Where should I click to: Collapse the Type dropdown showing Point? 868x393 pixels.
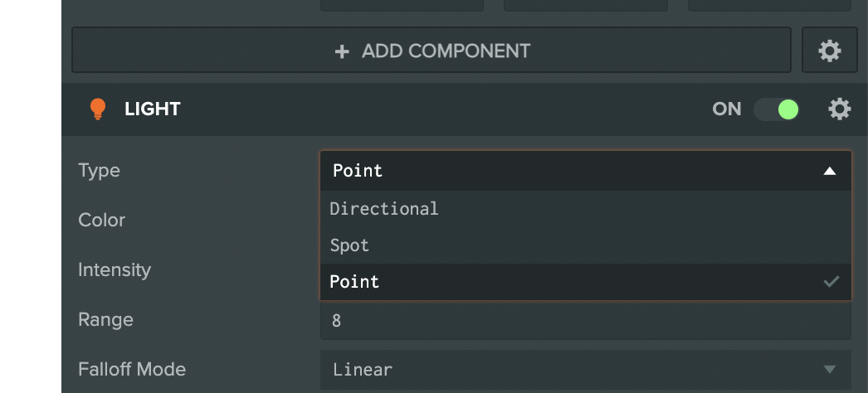coord(585,171)
